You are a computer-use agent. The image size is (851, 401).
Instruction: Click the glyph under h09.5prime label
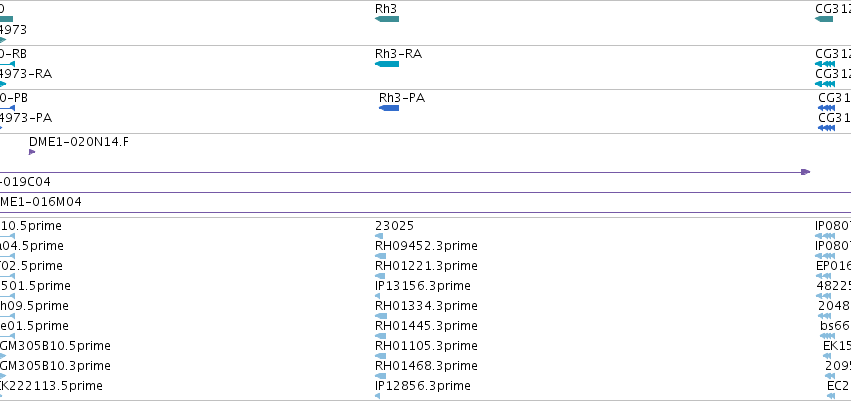coord(8,316)
